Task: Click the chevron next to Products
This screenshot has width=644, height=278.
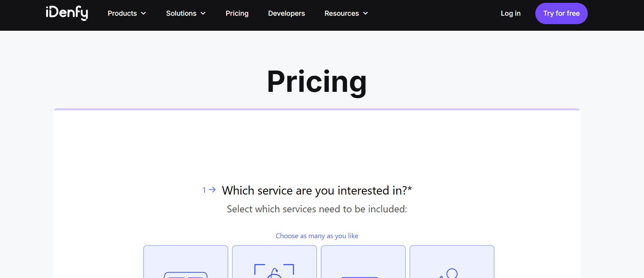Action: [143, 13]
